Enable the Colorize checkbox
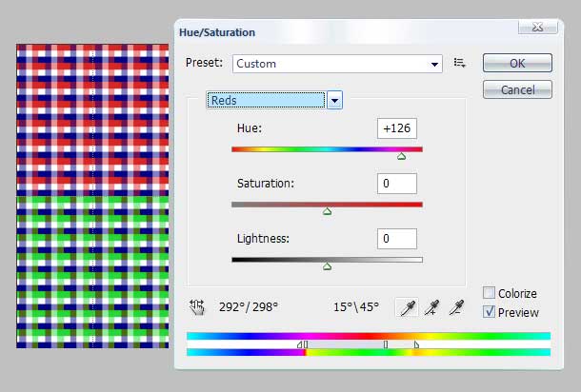 (x=490, y=293)
